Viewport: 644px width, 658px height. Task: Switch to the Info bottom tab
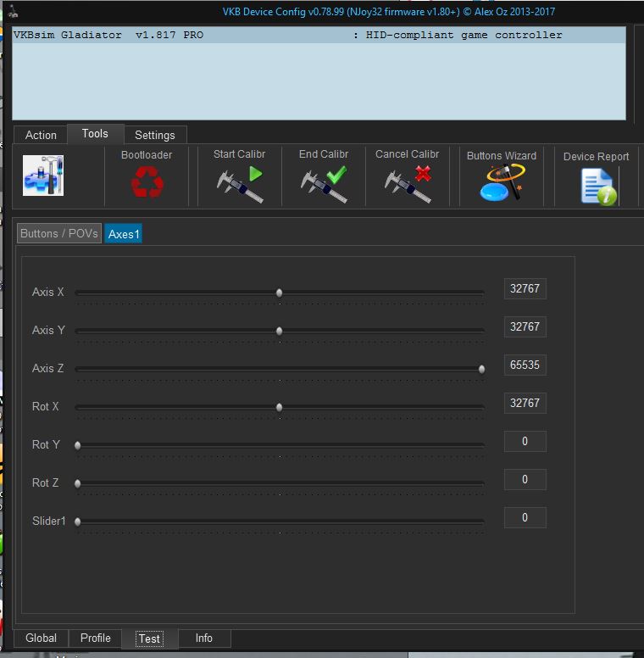(x=204, y=638)
